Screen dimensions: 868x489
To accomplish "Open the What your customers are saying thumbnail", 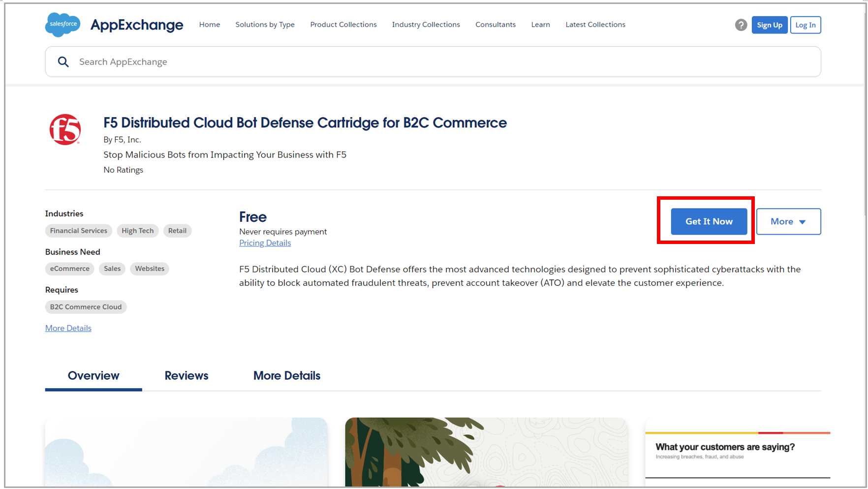I will (737, 452).
